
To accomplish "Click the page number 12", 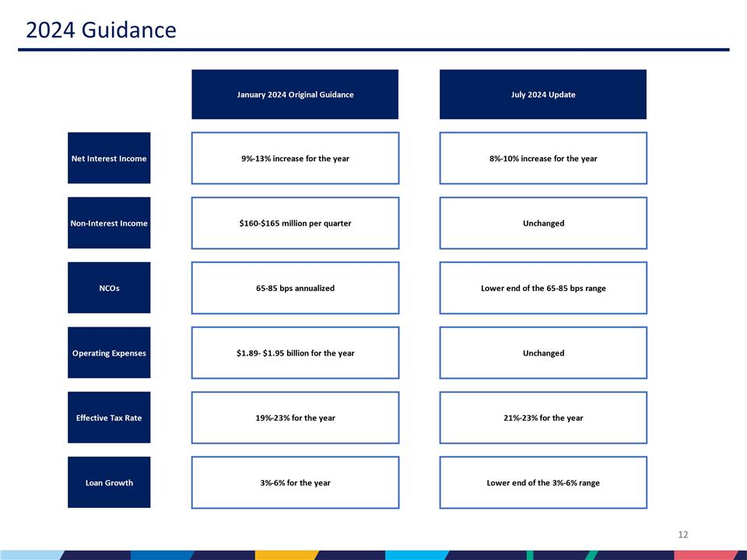I will click(x=683, y=534).
